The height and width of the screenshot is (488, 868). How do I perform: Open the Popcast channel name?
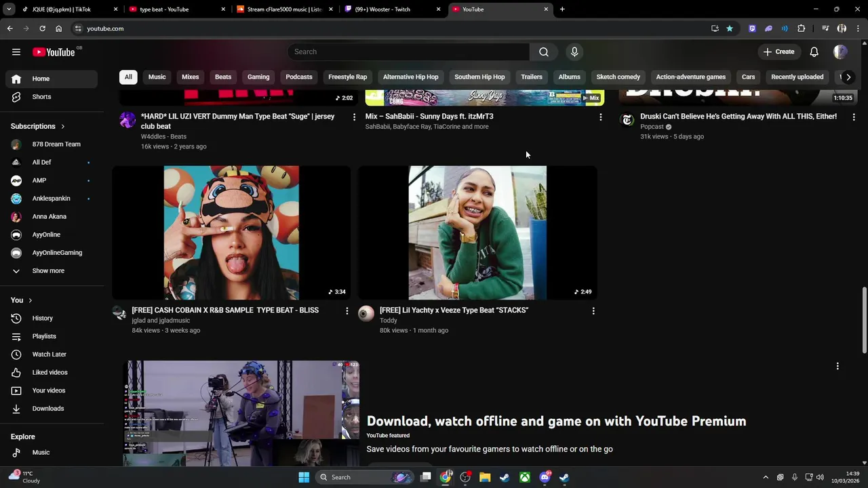(x=652, y=127)
